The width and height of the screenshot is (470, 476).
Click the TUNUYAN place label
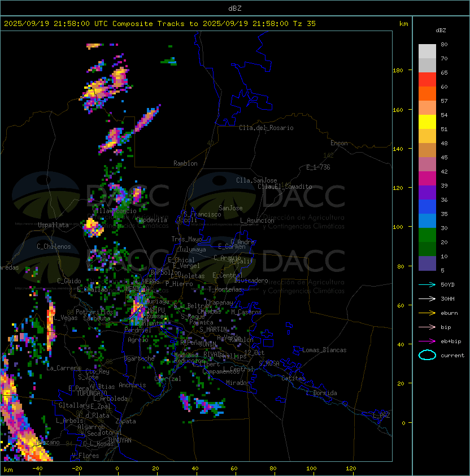click(x=120, y=440)
